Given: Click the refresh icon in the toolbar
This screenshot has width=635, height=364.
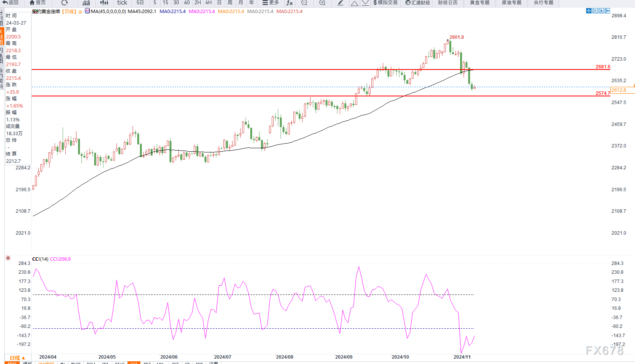Looking at the screenshot, I should (65, 3).
